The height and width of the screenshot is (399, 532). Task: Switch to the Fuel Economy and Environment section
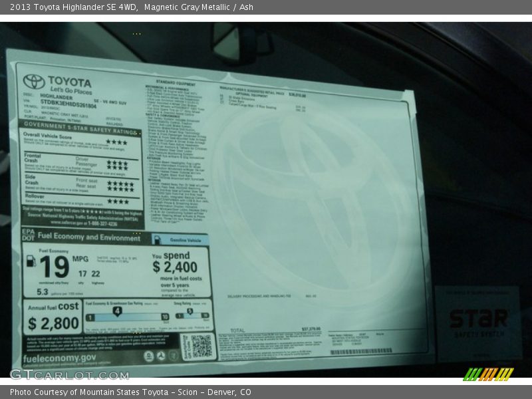88,237
